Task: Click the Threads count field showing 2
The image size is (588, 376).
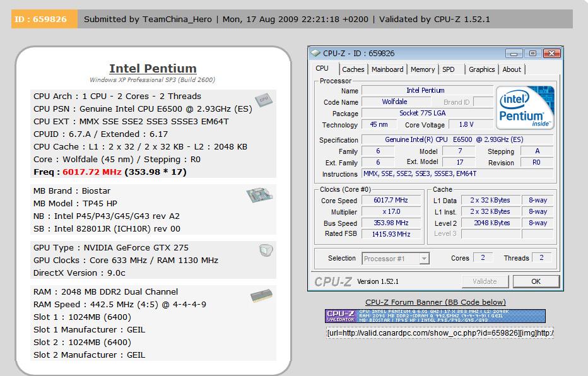Action: 541,257
